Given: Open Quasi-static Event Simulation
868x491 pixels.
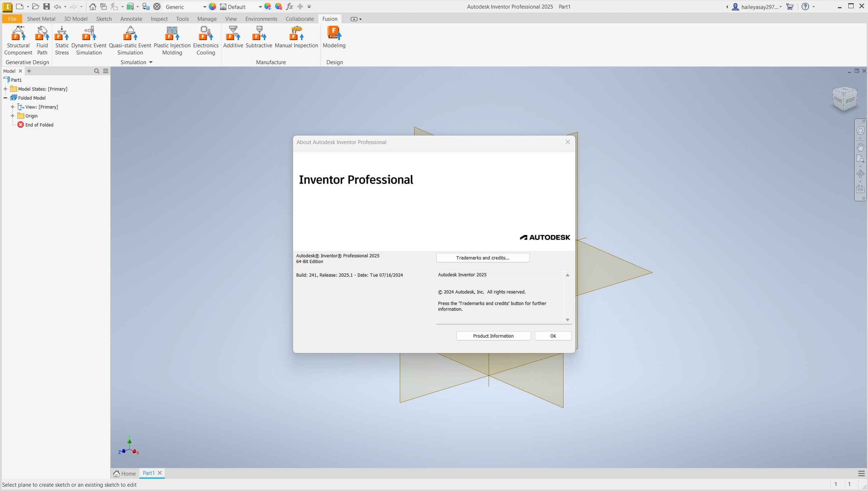Looking at the screenshot, I should click(130, 40).
